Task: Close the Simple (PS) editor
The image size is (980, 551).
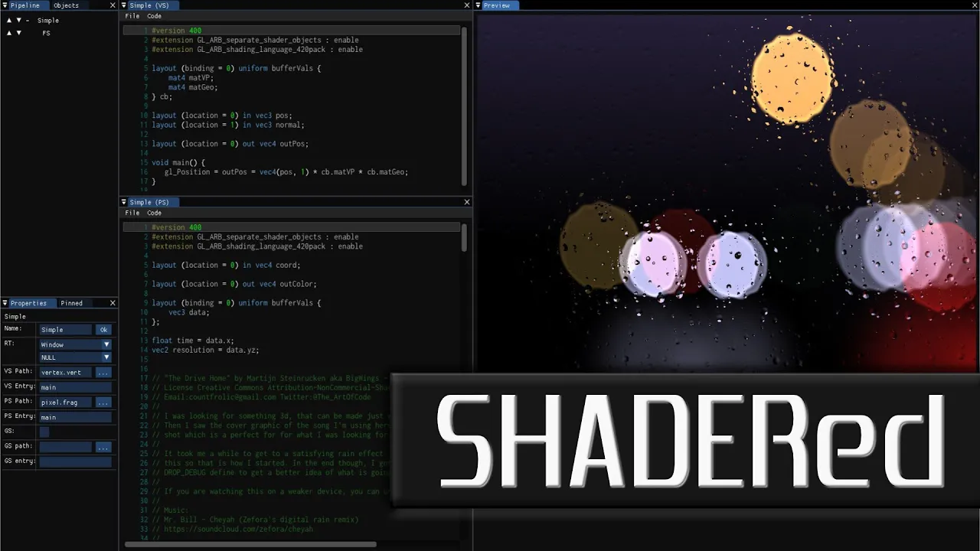Action: [x=467, y=202]
